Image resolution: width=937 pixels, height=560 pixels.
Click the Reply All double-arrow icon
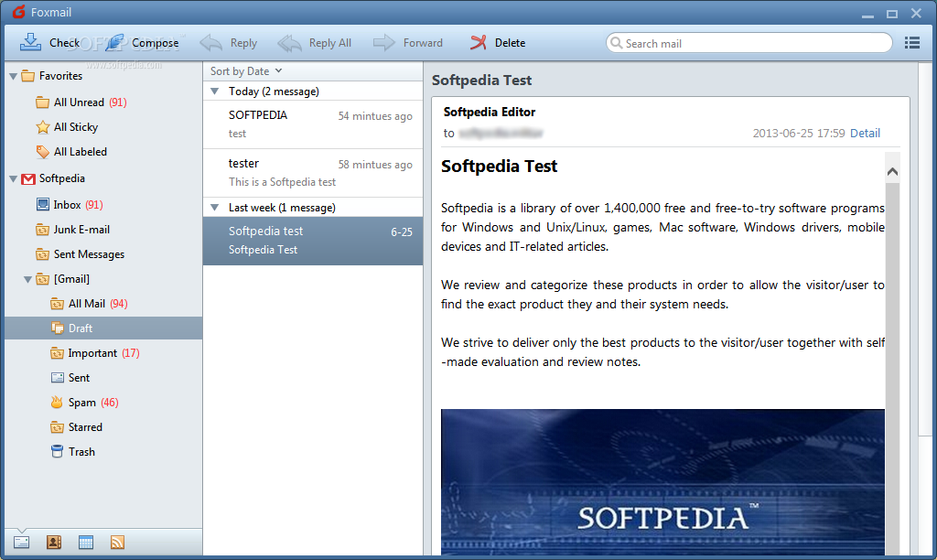pos(290,42)
